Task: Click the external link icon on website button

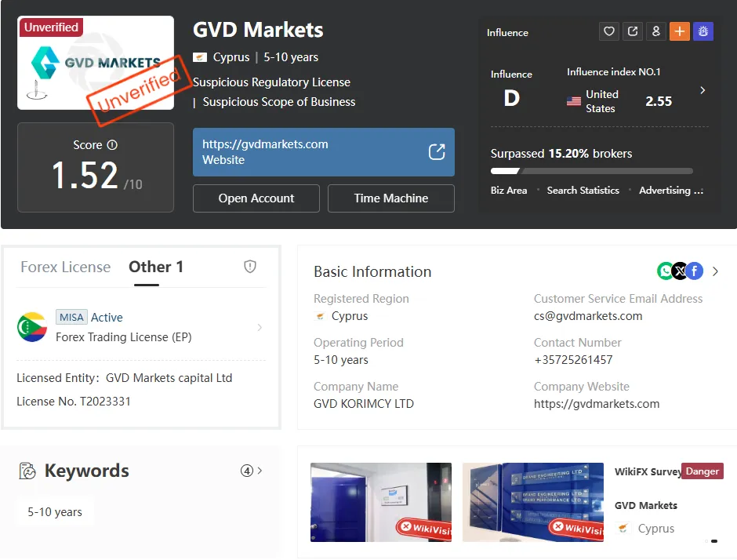Action: click(437, 152)
